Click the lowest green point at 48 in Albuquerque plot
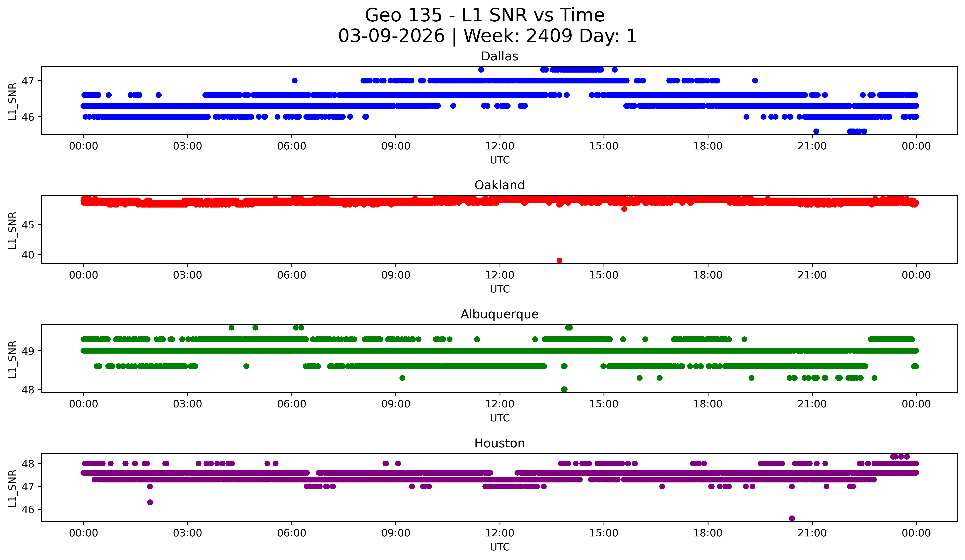 (x=564, y=389)
